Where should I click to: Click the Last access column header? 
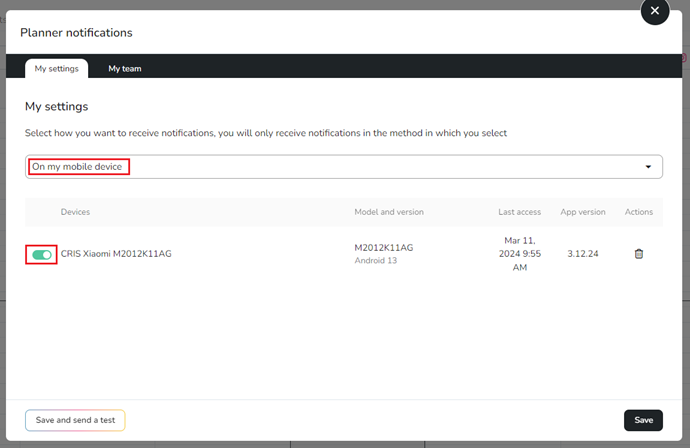[519, 212]
